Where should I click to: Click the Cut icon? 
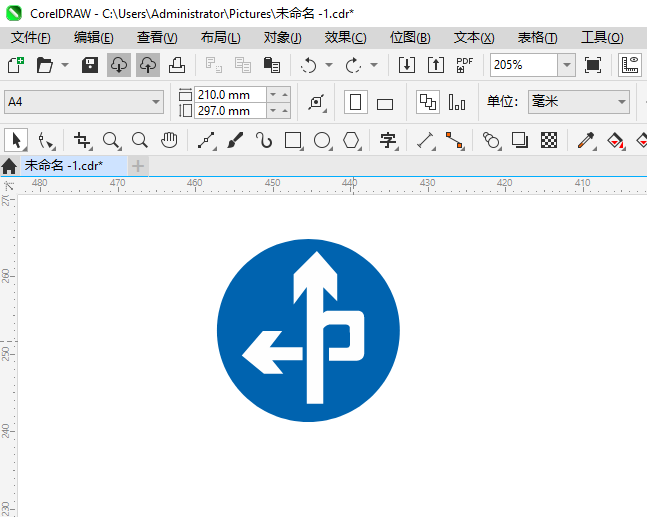tap(214, 65)
